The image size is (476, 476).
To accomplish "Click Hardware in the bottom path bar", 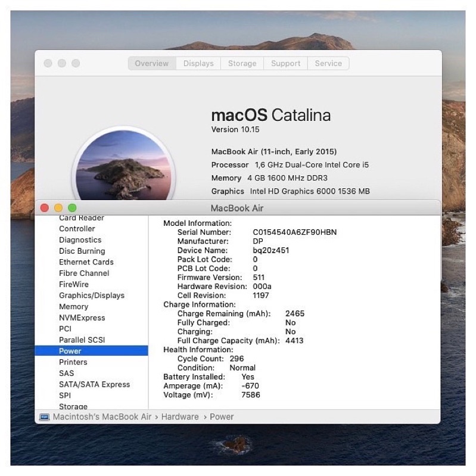I will [180, 417].
